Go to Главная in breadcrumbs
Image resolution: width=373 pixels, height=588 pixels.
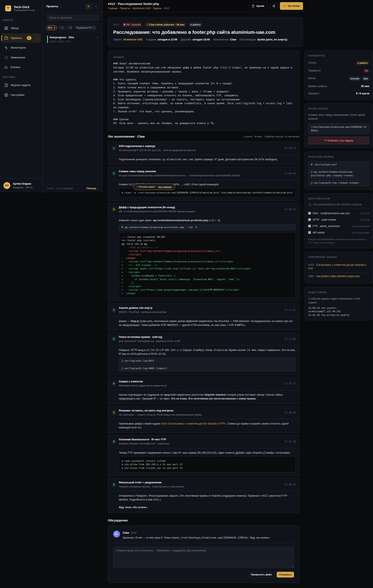pos(113,9)
